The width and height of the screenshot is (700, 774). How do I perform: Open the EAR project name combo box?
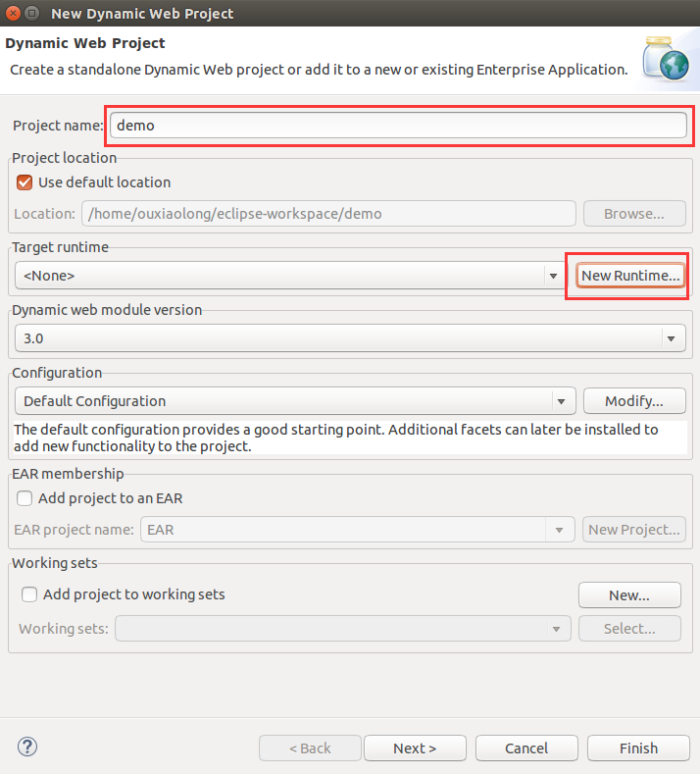pos(560,530)
